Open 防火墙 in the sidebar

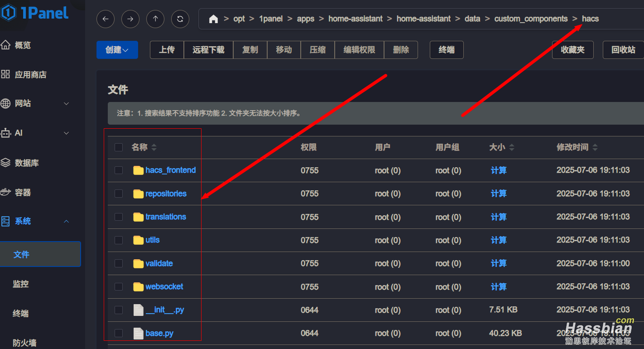point(25,343)
